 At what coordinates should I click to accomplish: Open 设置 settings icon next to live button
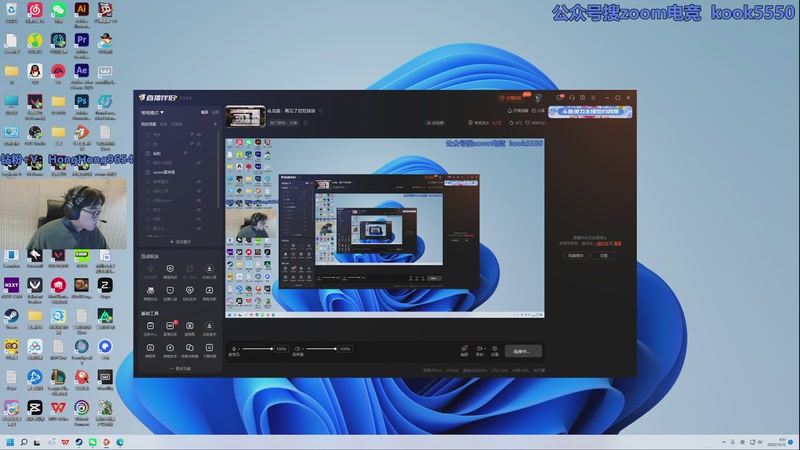tap(495, 351)
